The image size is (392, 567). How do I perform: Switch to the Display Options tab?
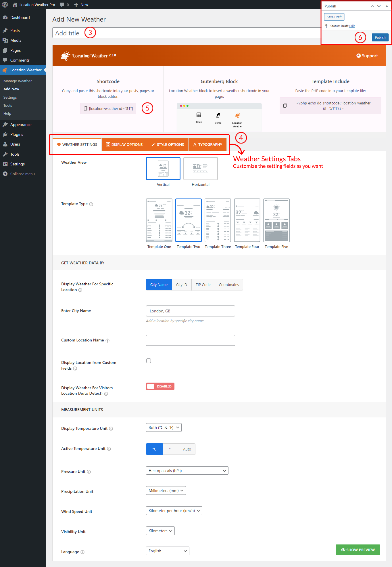tap(124, 144)
